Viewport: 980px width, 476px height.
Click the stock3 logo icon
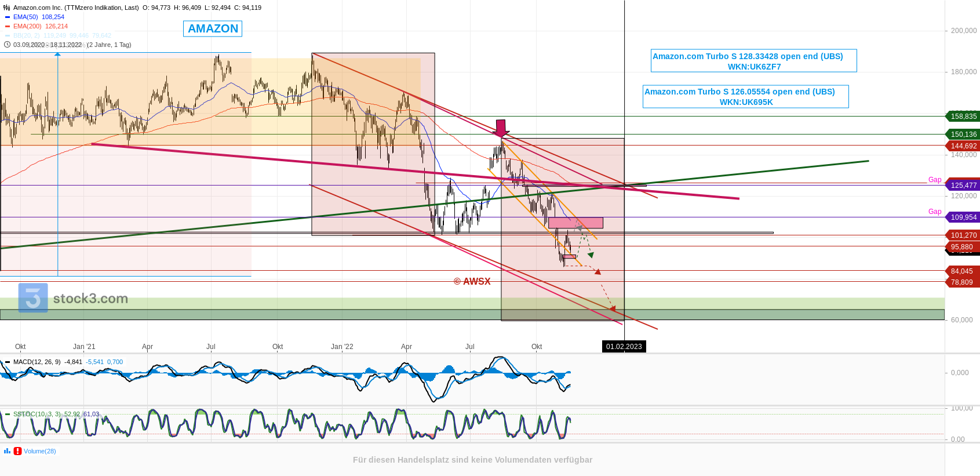click(x=33, y=298)
